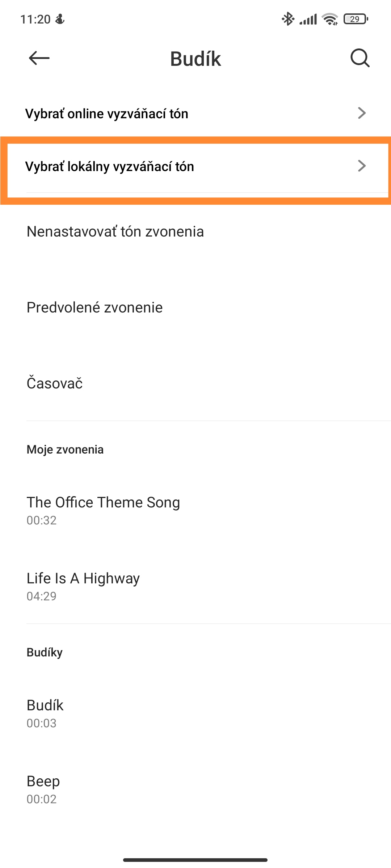
Task: Tap the Wi-Fi status icon
Action: click(x=330, y=19)
